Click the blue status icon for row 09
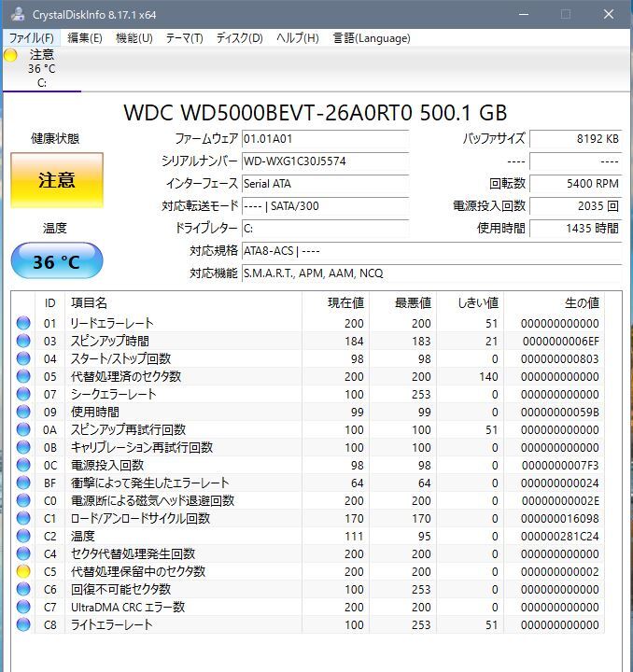 click(23, 412)
